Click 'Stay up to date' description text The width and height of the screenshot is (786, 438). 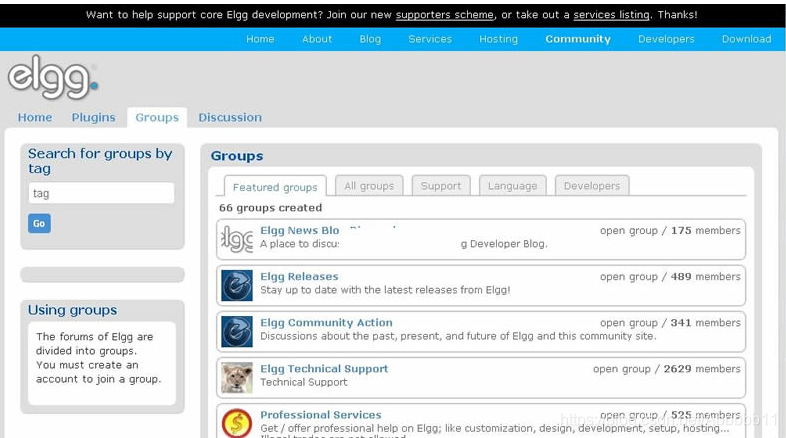coord(385,290)
